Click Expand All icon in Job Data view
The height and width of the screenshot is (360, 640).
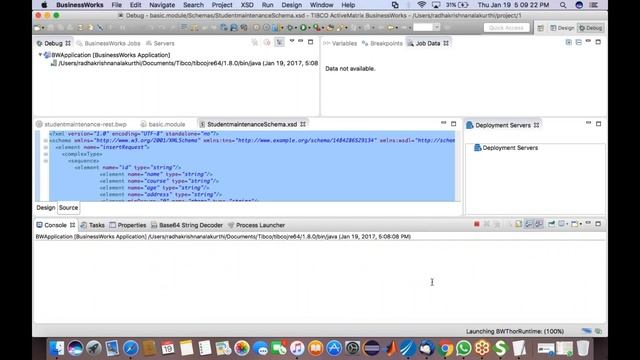coord(569,42)
